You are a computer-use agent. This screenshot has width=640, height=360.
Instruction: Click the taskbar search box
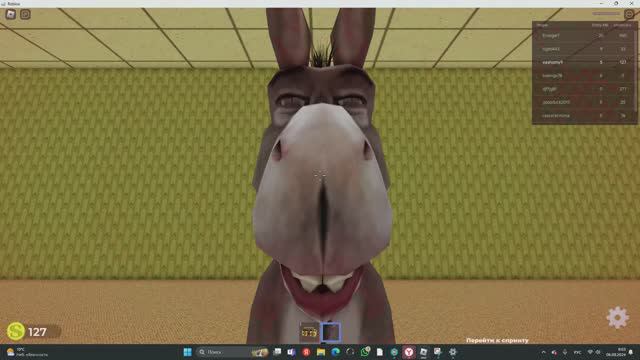[x=232, y=352]
